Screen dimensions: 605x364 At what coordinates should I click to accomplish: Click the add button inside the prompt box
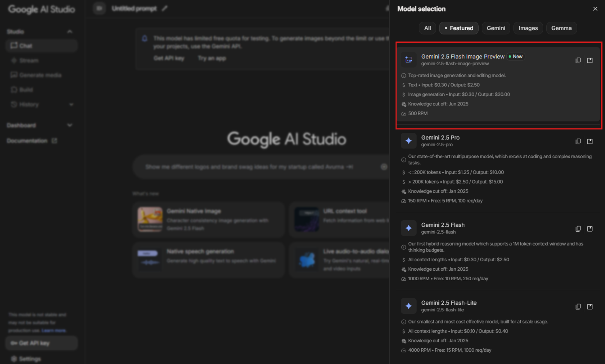(384, 167)
